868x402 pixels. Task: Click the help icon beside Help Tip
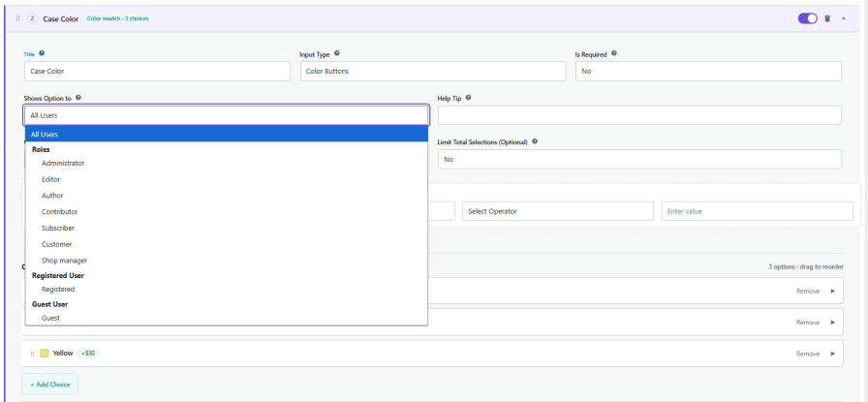(x=468, y=98)
